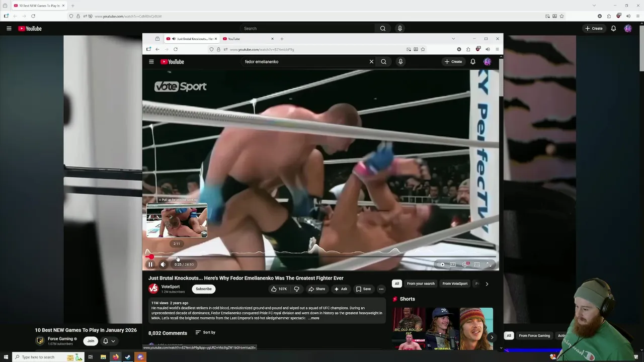644x362 pixels.
Task: Open Create menu in background window
Action: (x=594, y=29)
